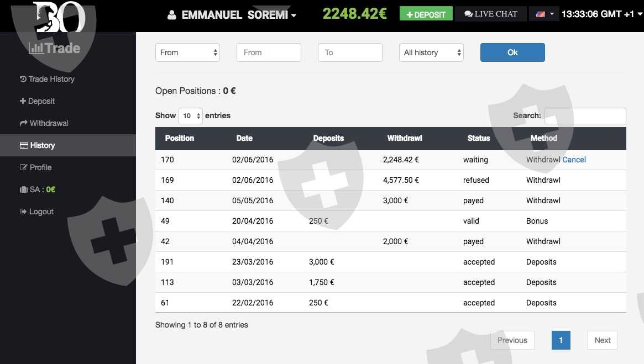The height and width of the screenshot is (364, 644).
Task: Click the Showing 1 to 8 of 8 entries text
Action: click(202, 325)
